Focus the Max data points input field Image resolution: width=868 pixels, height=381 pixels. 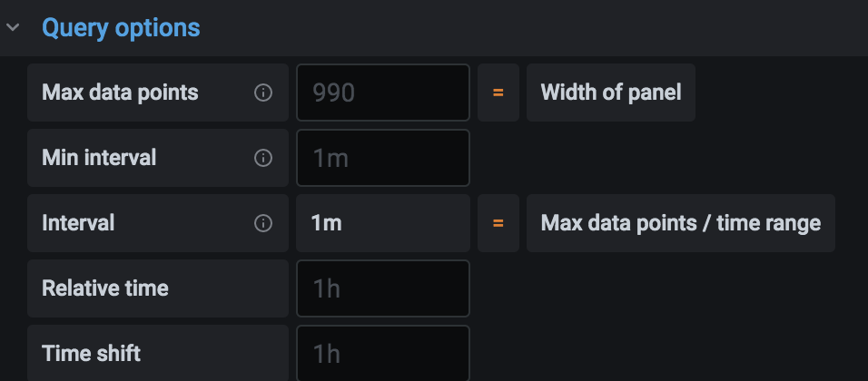[382, 93]
